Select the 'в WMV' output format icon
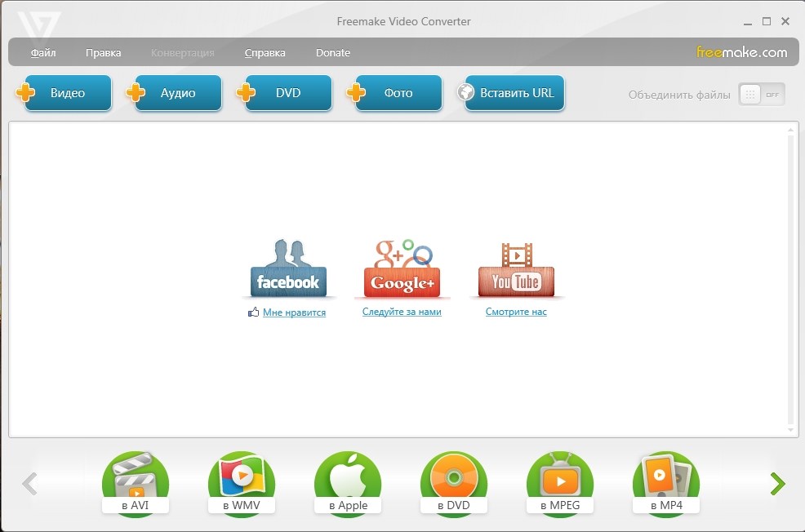Image resolution: width=805 pixels, height=532 pixels. pyautogui.click(x=241, y=482)
